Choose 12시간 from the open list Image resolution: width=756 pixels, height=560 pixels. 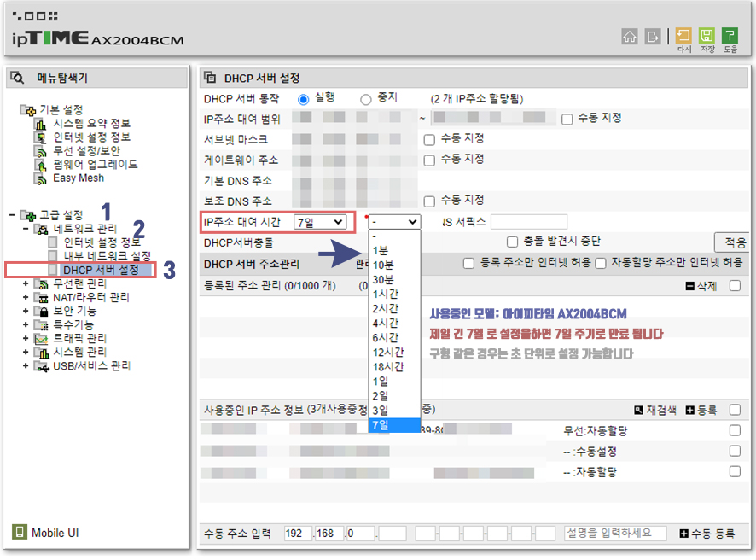[394, 352]
